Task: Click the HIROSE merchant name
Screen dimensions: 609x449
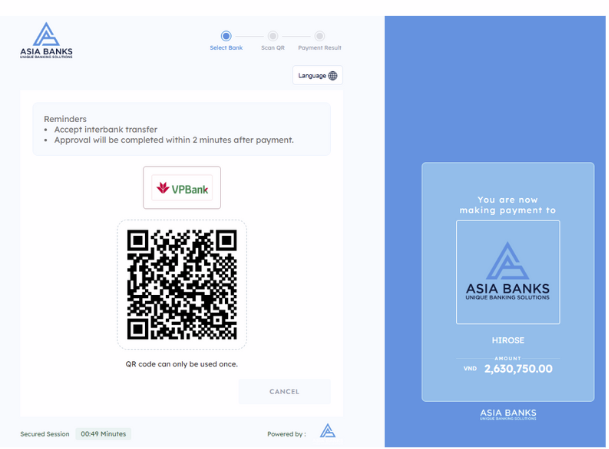Action: (x=507, y=340)
